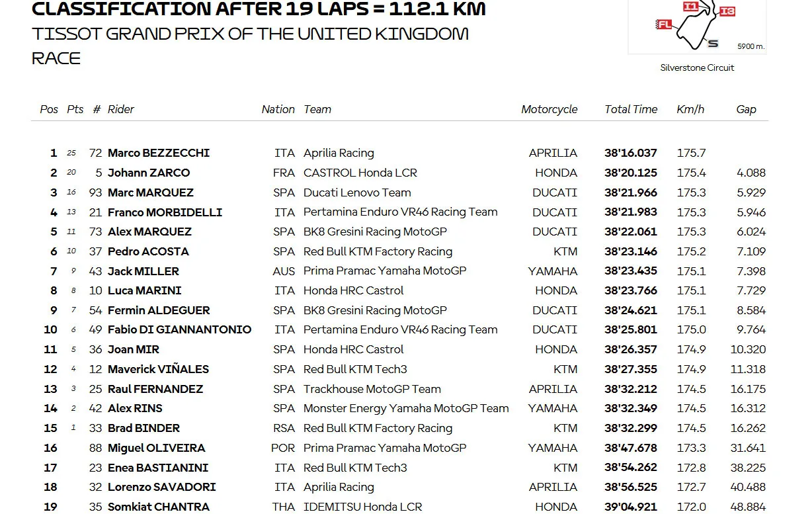Click the Nation column header

tap(278, 109)
